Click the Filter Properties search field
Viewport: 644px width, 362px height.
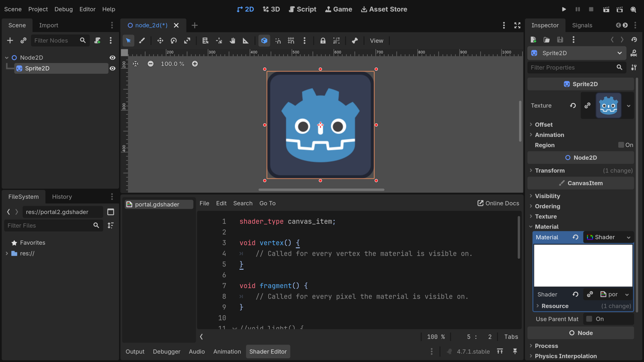576,68
